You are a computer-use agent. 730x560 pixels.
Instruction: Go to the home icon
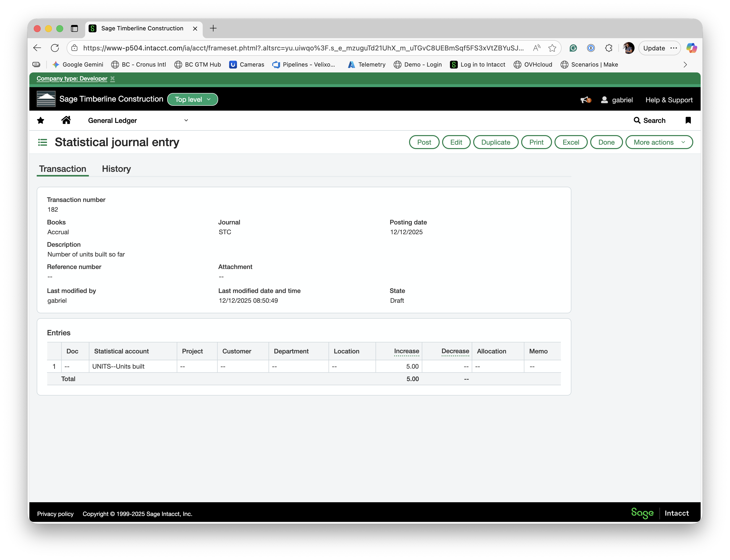pos(66,120)
